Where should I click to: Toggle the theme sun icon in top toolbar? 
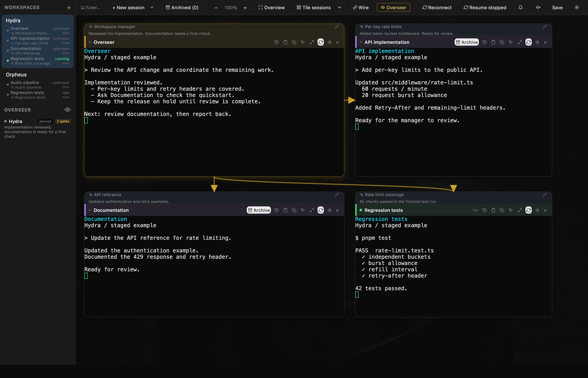point(577,7)
